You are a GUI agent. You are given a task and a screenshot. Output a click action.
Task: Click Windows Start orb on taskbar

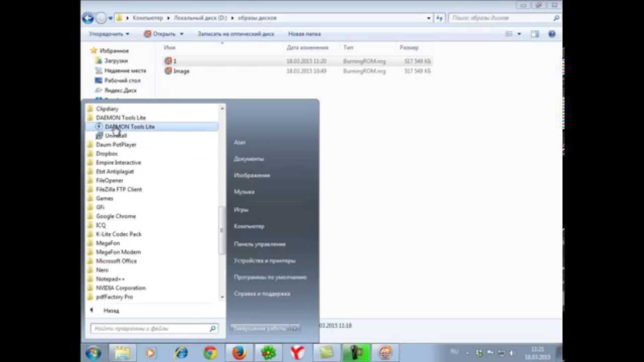click(94, 353)
